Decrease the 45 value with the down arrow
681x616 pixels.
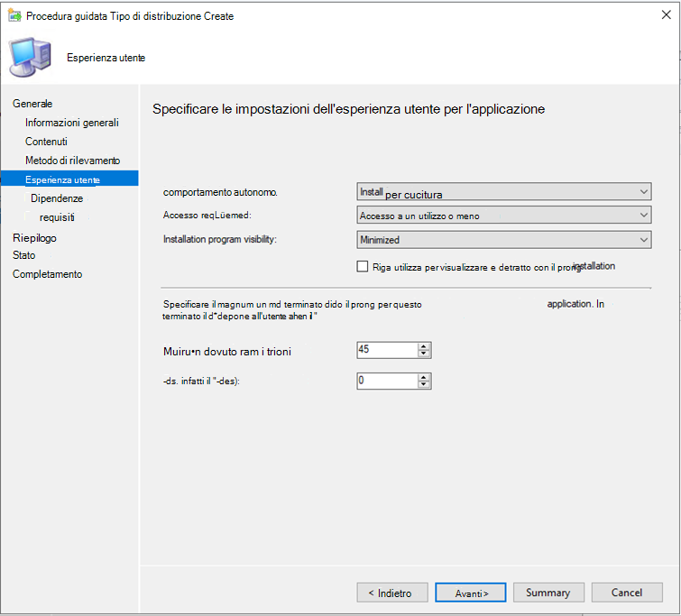pyautogui.click(x=423, y=354)
